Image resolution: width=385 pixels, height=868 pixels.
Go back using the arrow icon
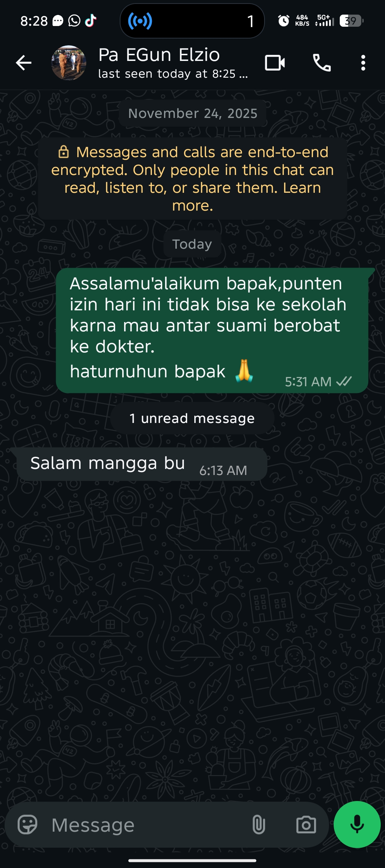(24, 63)
